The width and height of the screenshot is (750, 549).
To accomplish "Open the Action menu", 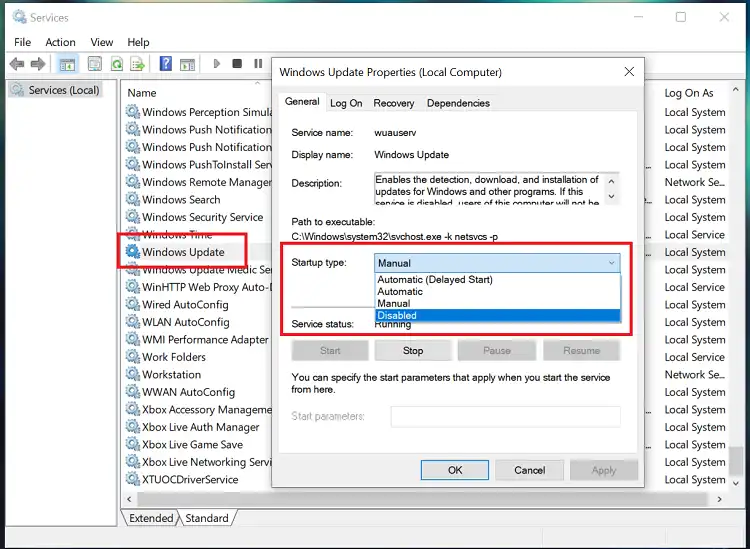I will pyautogui.click(x=60, y=42).
